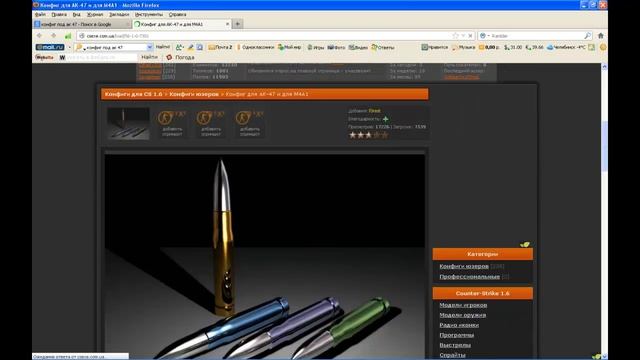Image resolution: width=640 pixels, height=360 pixels.
Task: Open Фото from the Mail.ru toolbar
Action: coord(336,47)
